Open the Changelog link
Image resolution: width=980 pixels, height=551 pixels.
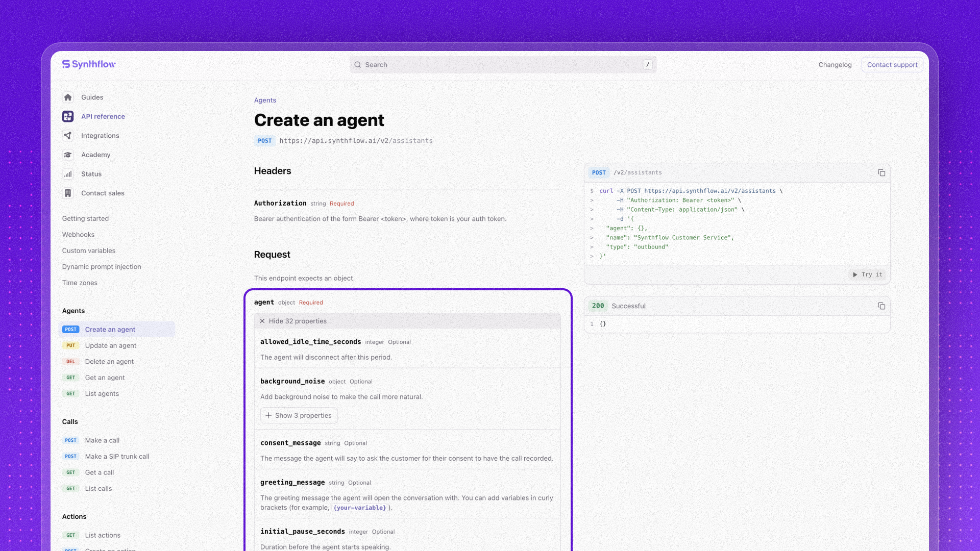point(835,65)
